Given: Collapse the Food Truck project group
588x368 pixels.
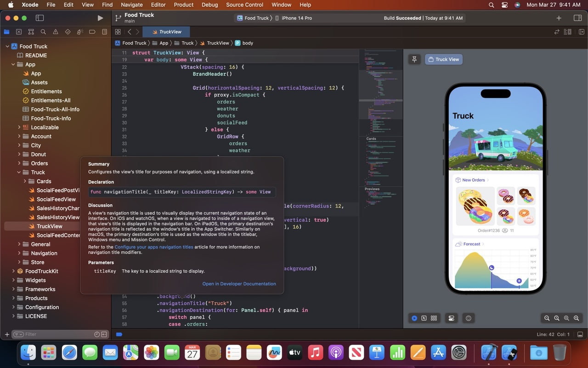Looking at the screenshot, I should [7, 46].
